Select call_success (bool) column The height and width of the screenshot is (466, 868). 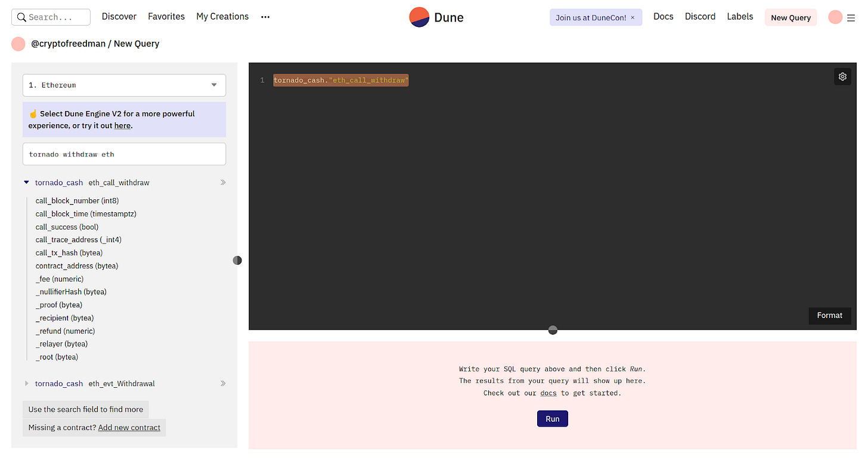(67, 227)
